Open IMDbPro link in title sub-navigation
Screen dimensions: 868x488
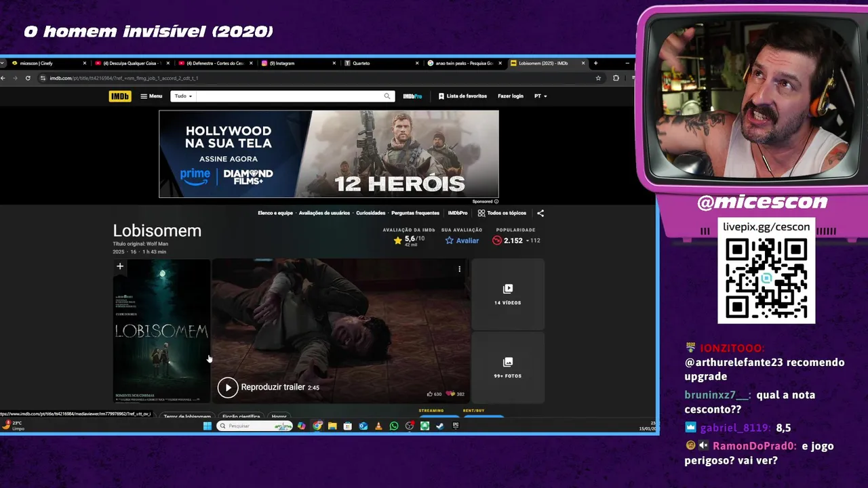[x=458, y=213]
